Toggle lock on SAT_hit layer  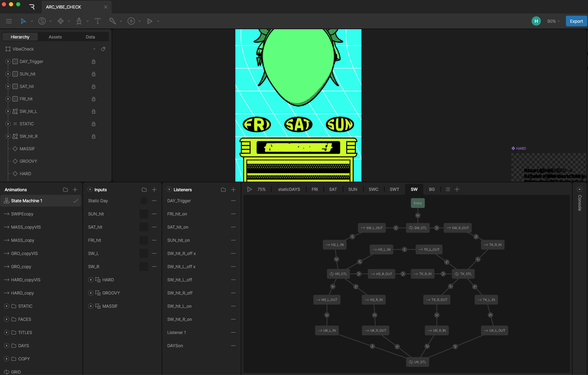point(93,87)
